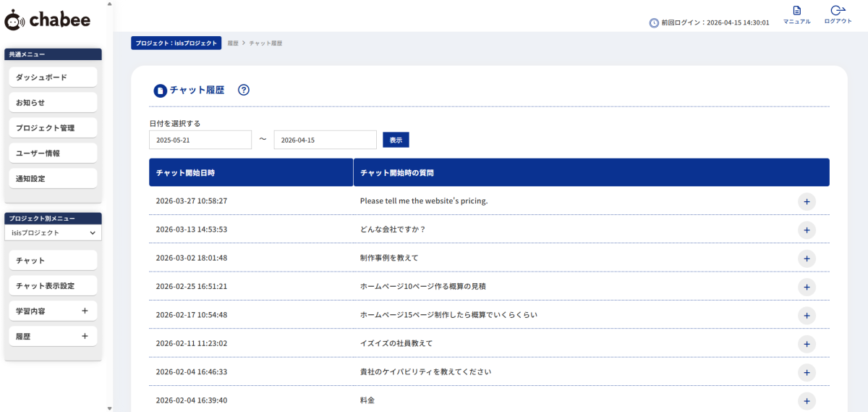Expand the どんな会社ですか？ row
The width and height of the screenshot is (868, 412).
(807, 230)
